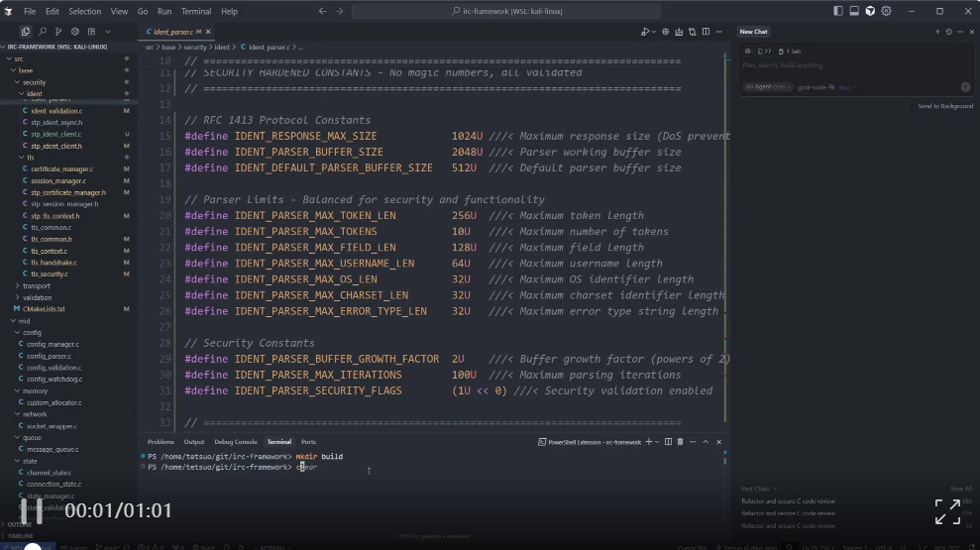Open the Selection menu
The image size is (980, 550).
pyautogui.click(x=84, y=11)
